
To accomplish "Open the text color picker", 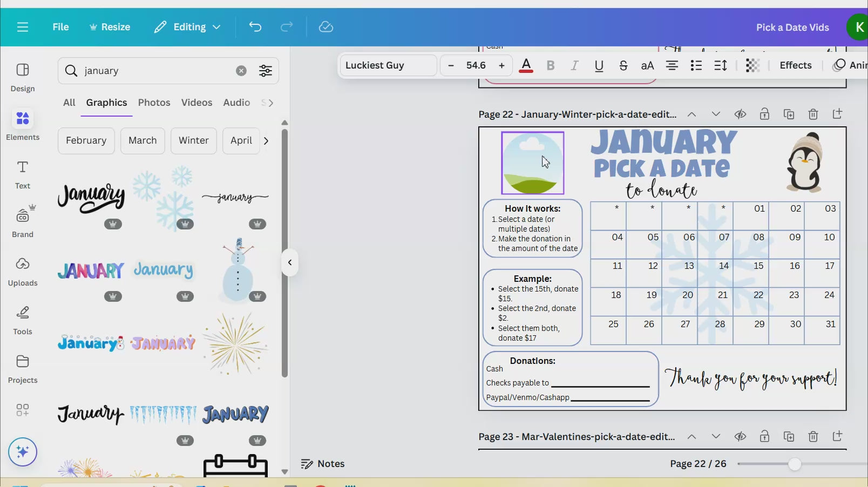I will (526, 65).
